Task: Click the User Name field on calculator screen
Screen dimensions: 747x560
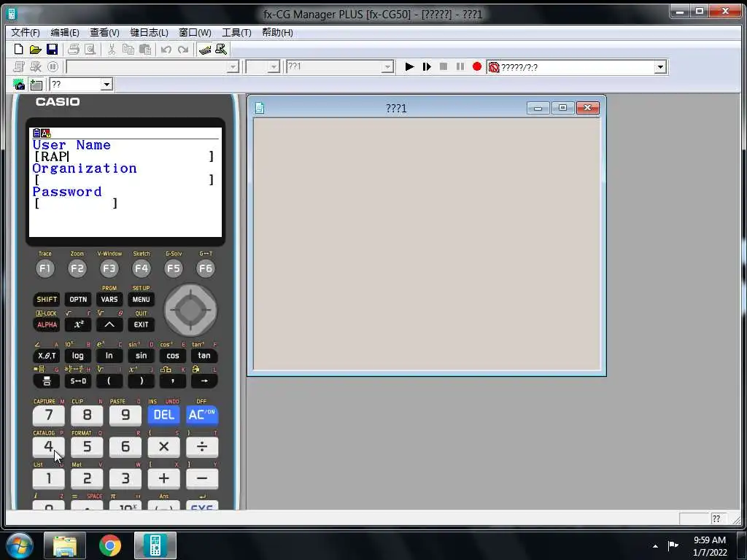Action: pos(124,157)
